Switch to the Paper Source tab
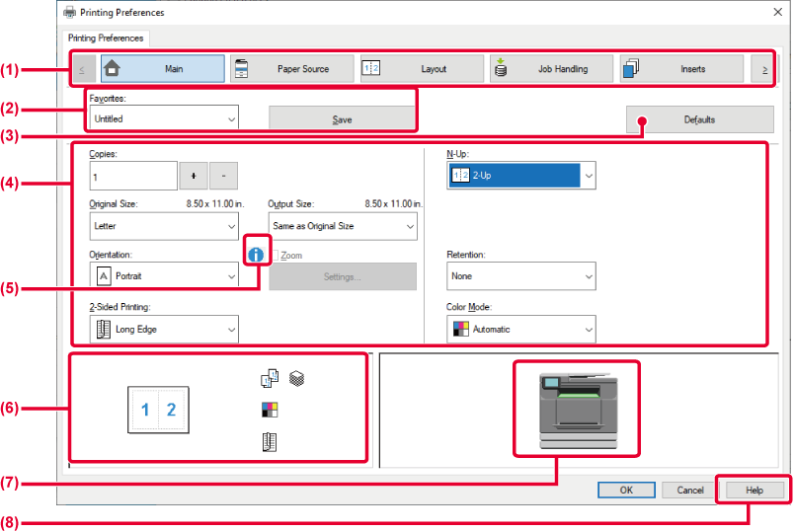The image size is (794, 532). [292, 69]
